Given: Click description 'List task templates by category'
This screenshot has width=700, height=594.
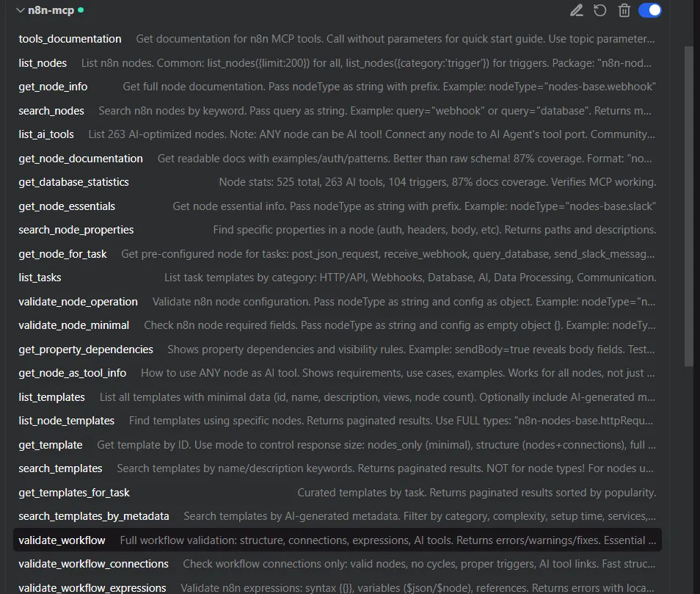Looking at the screenshot, I should click(410, 278).
